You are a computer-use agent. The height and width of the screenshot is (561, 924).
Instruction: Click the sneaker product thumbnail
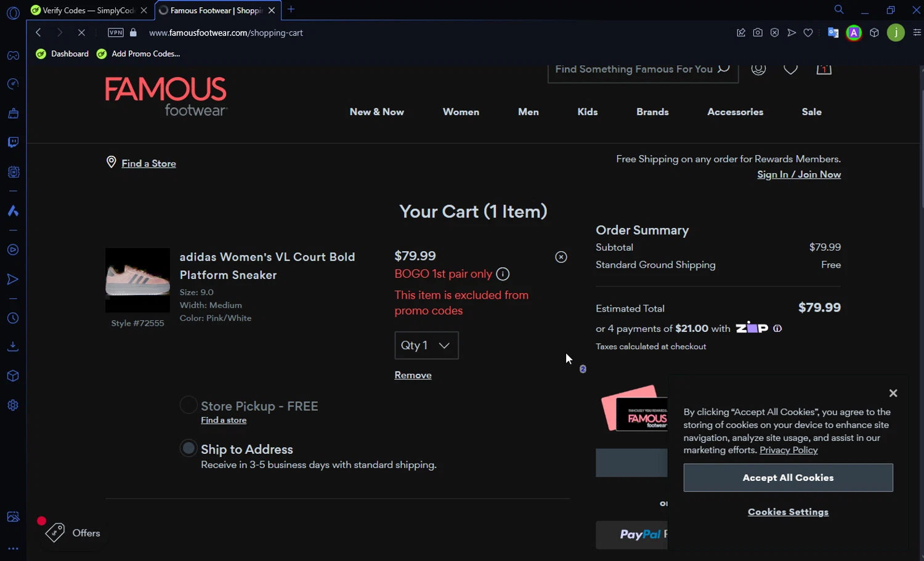coord(137,280)
